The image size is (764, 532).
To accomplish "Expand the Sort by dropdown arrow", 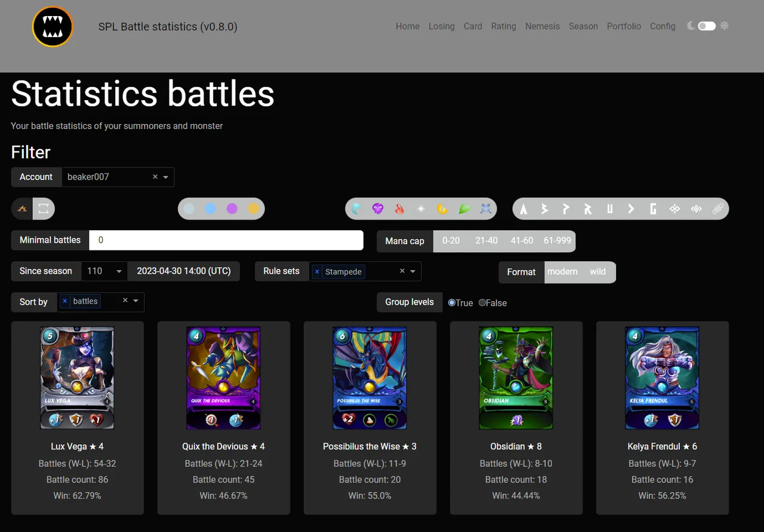I will click(135, 301).
